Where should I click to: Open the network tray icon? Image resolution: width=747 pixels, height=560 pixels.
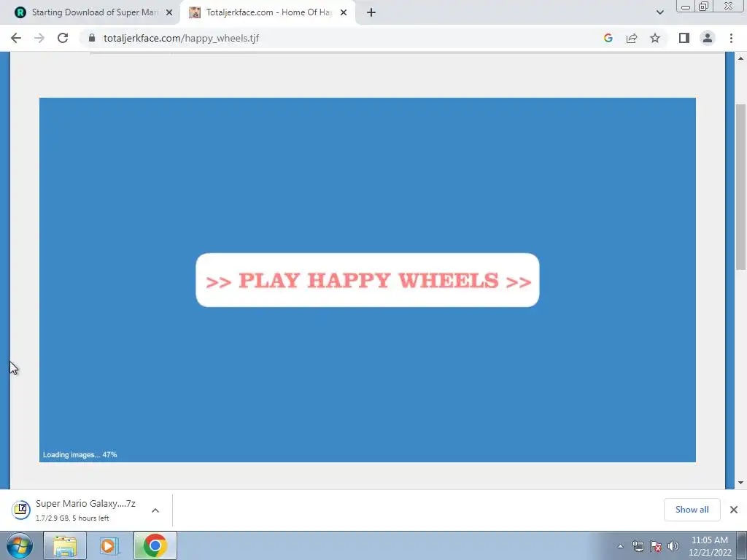pos(638,546)
